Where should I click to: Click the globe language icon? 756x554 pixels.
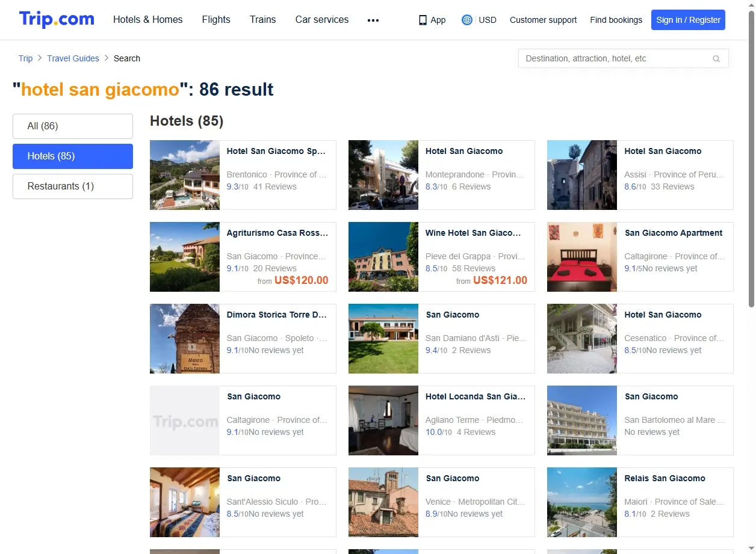(x=467, y=20)
